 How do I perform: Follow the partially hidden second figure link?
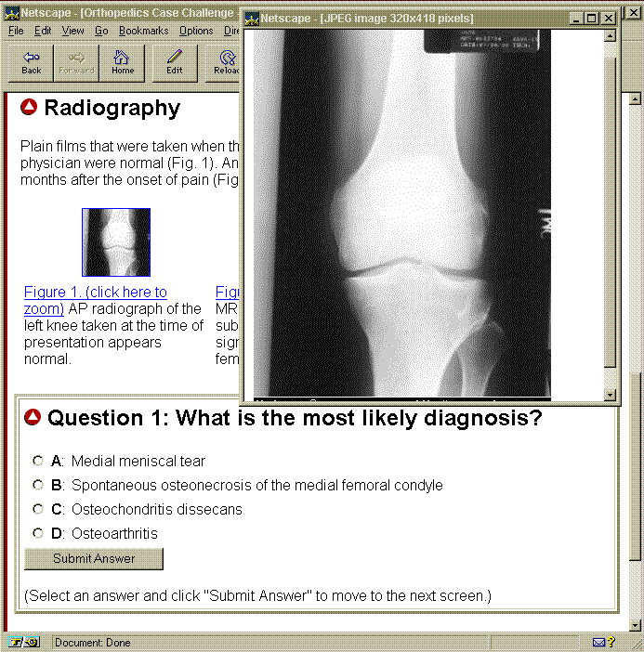227,292
